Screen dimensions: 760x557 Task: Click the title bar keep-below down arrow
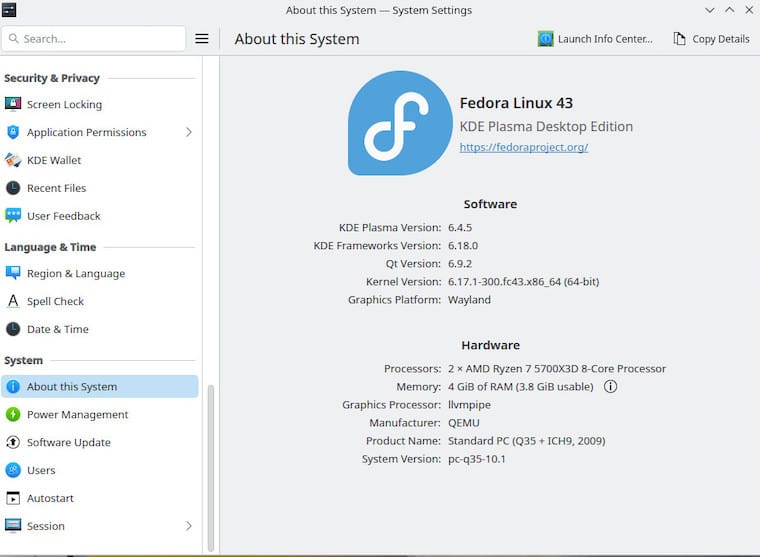pyautogui.click(x=710, y=10)
